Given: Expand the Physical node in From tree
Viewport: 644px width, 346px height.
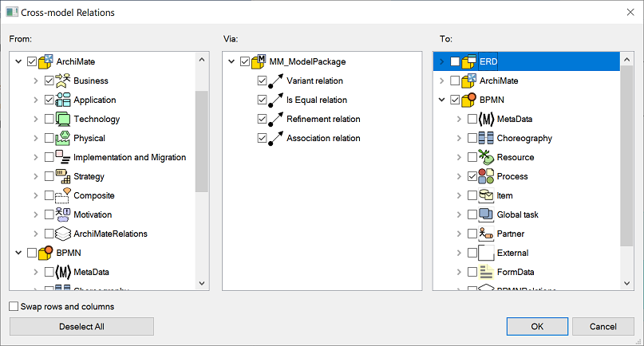Looking at the screenshot, I should click(x=36, y=138).
